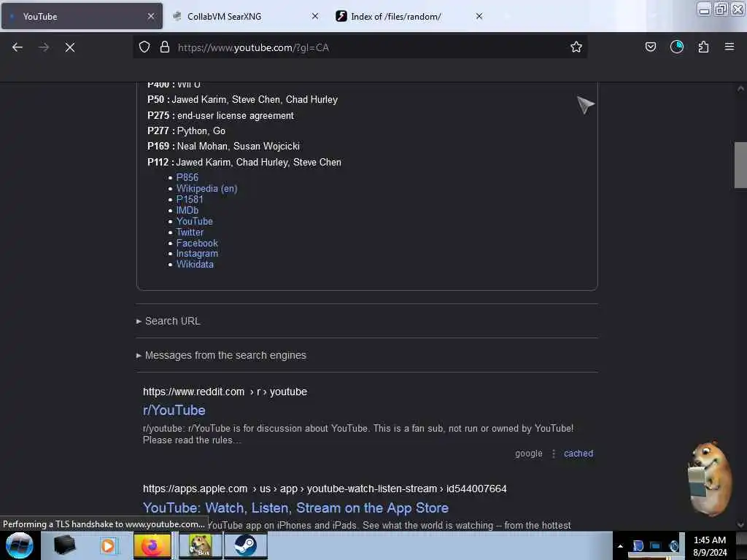Open the P856 link
747x560 pixels.
(187, 177)
